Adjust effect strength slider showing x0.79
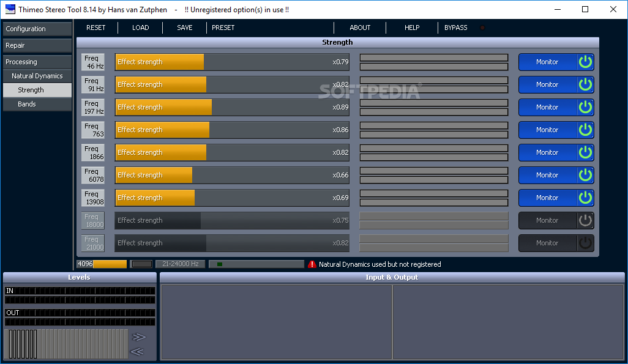This screenshot has width=628, height=364. (x=233, y=62)
